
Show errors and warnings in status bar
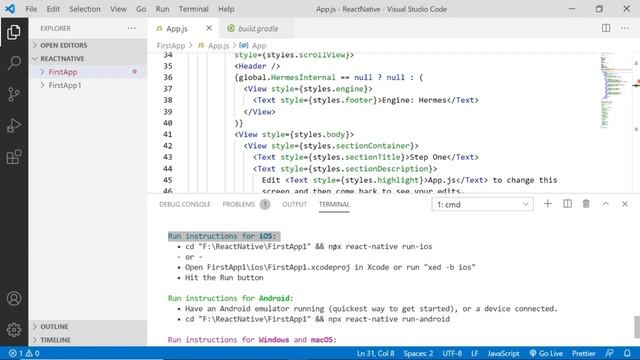tap(24, 353)
